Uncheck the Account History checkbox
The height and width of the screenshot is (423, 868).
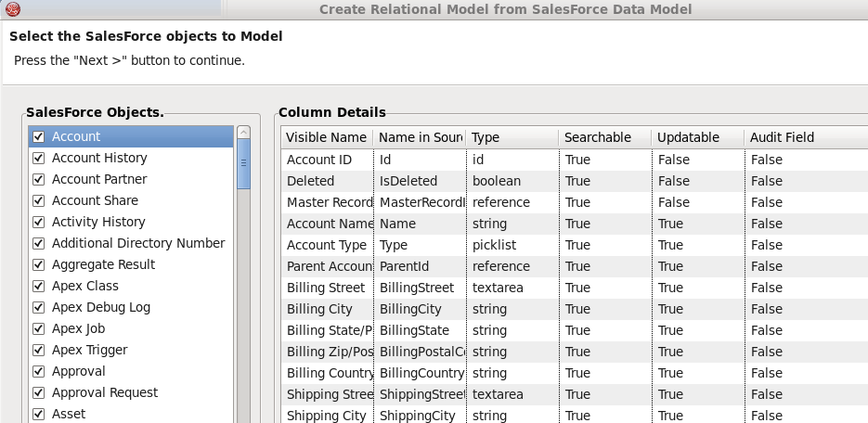click(38, 158)
